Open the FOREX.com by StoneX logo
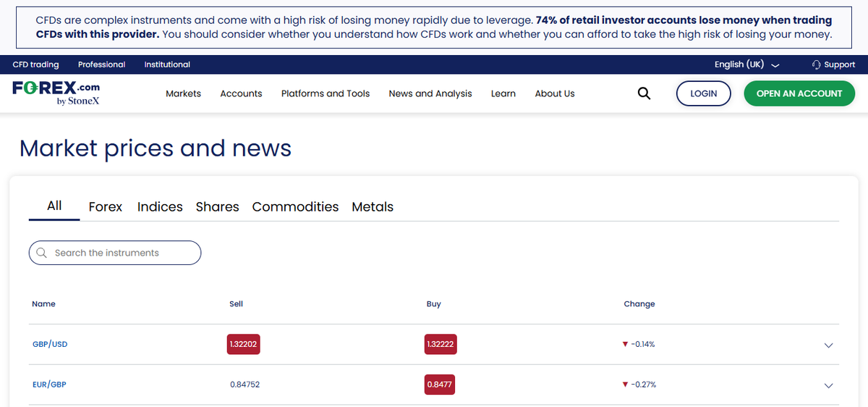 click(56, 93)
